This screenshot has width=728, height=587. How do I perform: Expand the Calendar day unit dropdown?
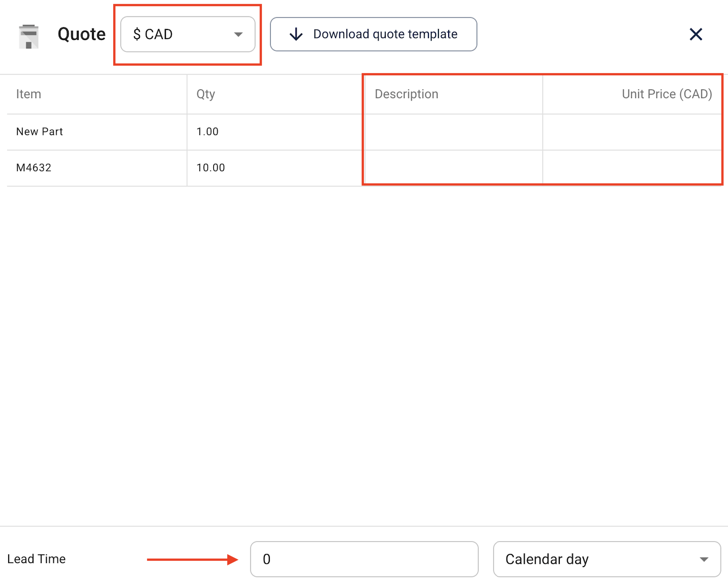pos(607,559)
